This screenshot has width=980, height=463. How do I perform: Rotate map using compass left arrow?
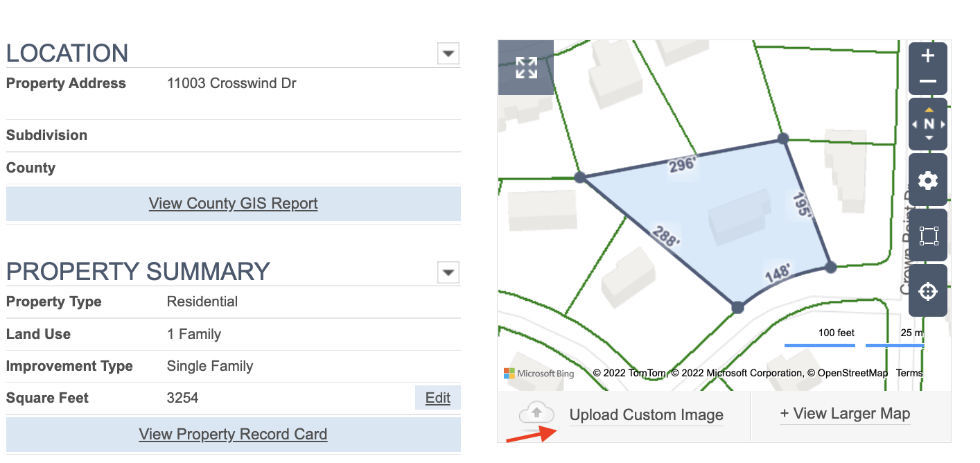pyautogui.click(x=915, y=125)
